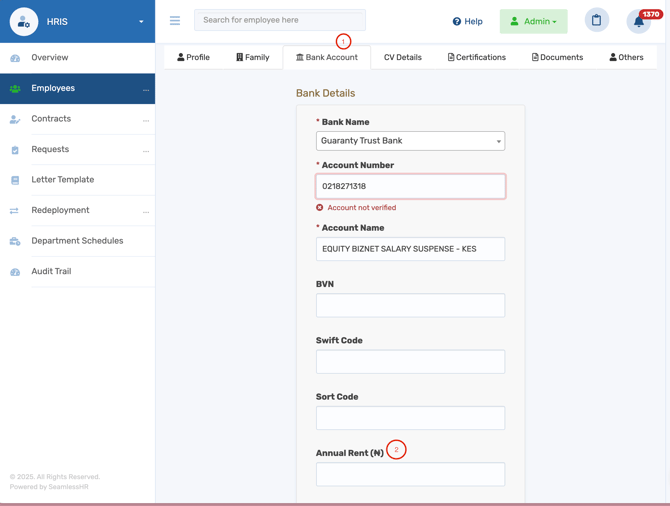Open the notifications bell icon
Image resolution: width=670 pixels, height=506 pixels.
point(638,21)
